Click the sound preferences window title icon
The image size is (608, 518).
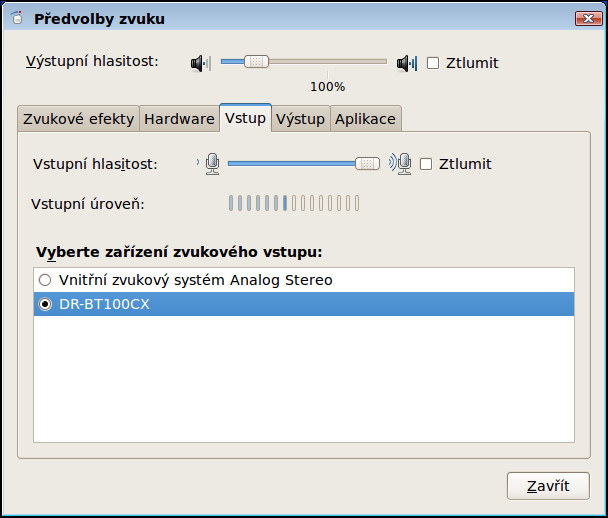tap(17, 19)
